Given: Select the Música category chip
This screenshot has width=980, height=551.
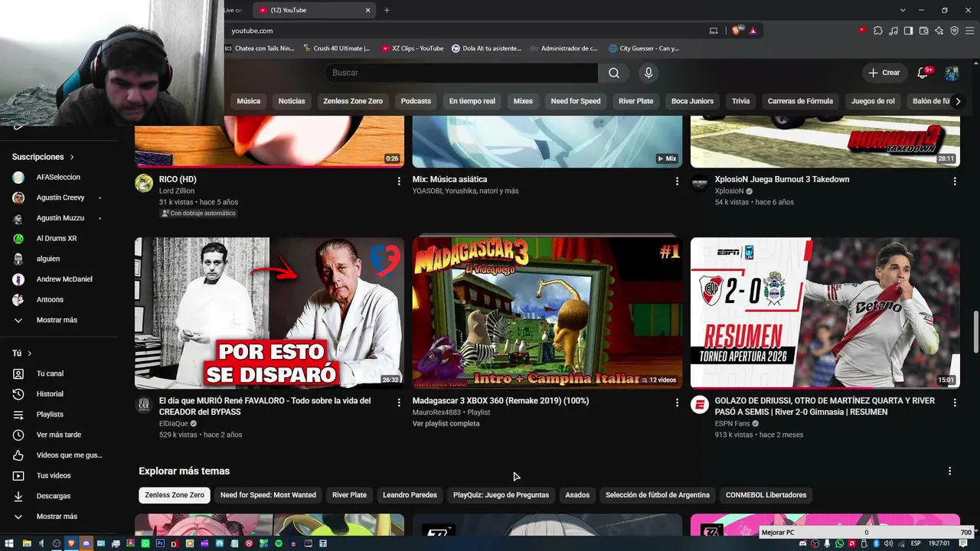Looking at the screenshot, I should tap(248, 101).
